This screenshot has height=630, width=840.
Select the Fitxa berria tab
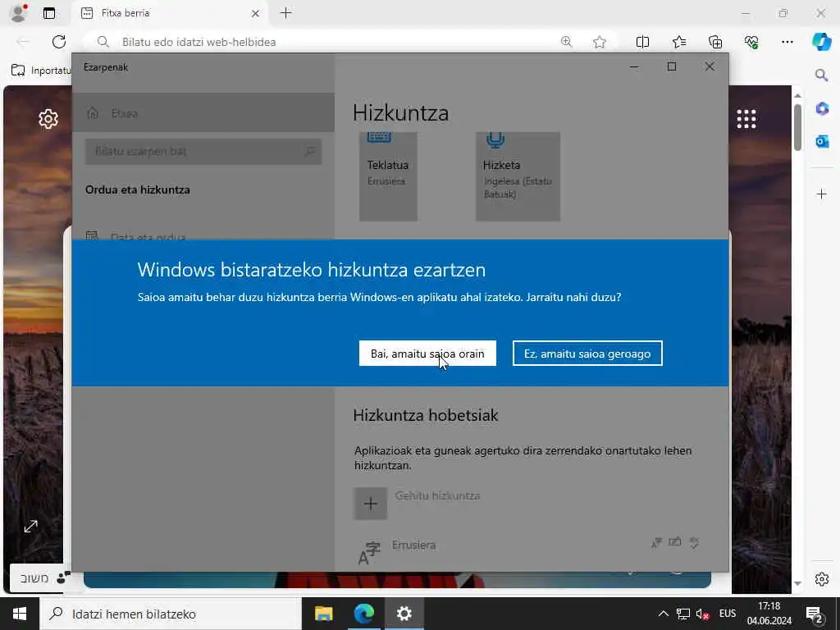[167, 13]
